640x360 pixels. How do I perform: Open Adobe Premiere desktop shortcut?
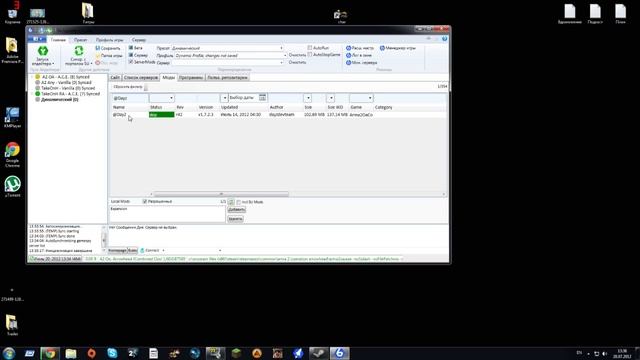(12, 50)
